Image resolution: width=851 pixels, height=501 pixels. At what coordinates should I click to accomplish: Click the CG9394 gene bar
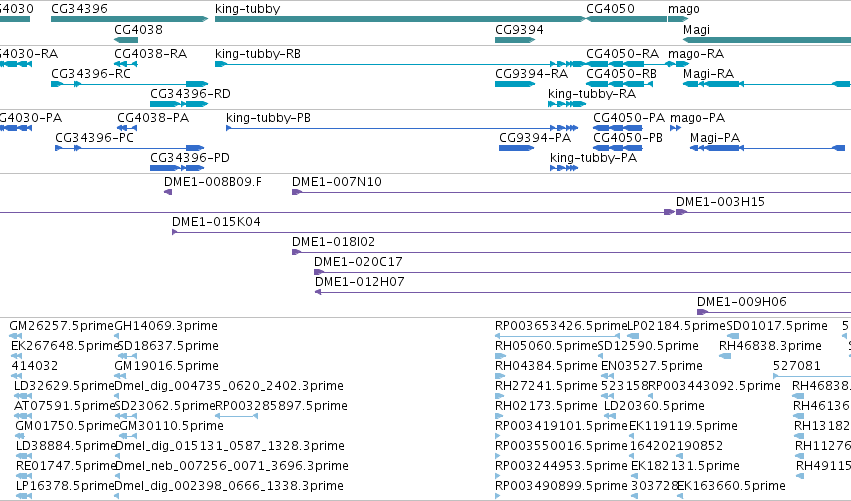(x=515, y=40)
